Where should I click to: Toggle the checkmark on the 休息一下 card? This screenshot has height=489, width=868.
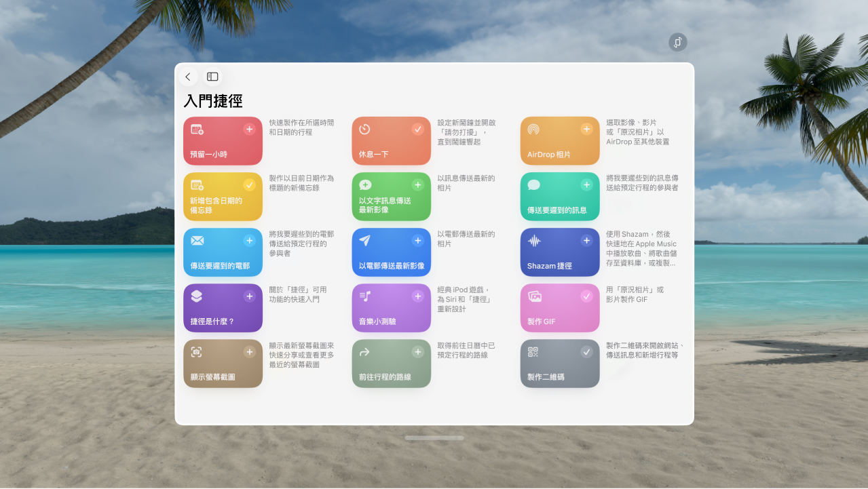pos(417,129)
